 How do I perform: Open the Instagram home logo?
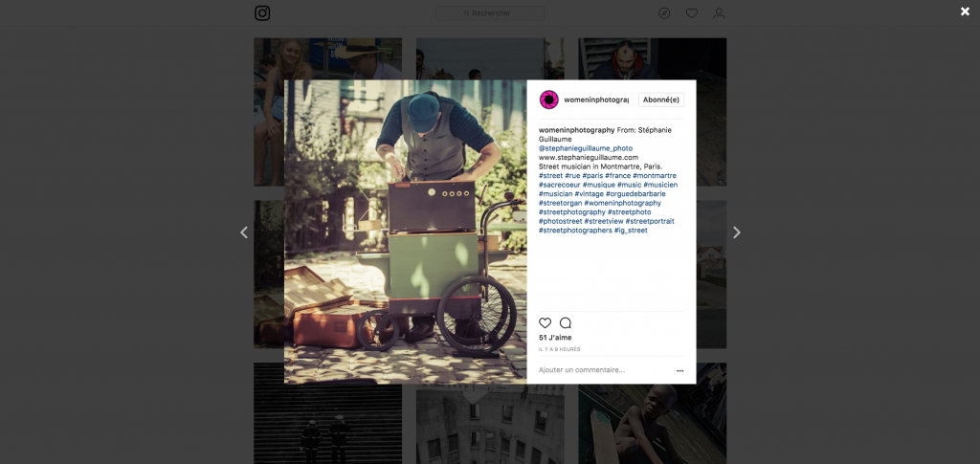click(x=262, y=13)
